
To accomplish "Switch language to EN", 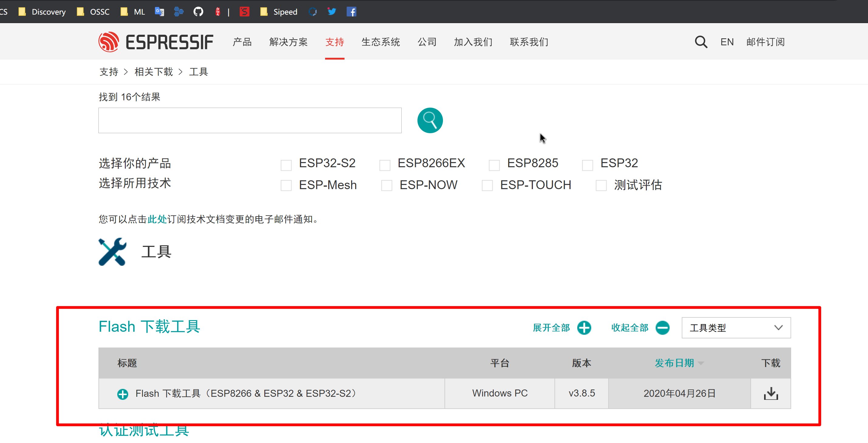I will (x=727, y=42).
